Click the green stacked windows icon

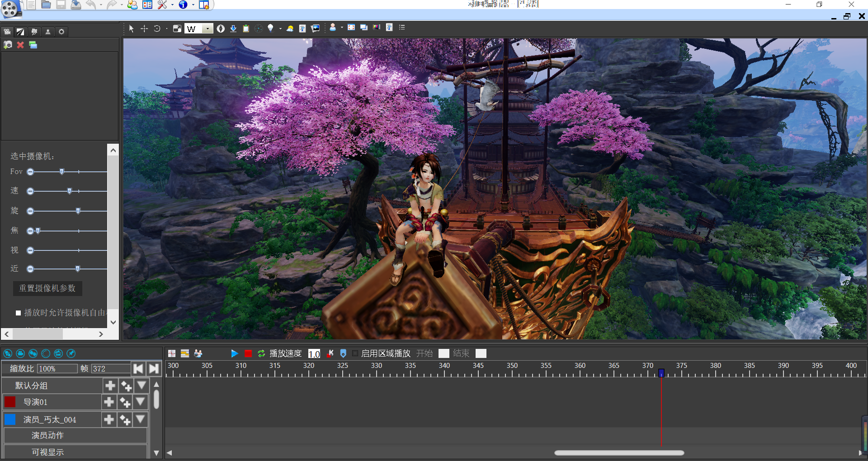(x=33, y=45)
